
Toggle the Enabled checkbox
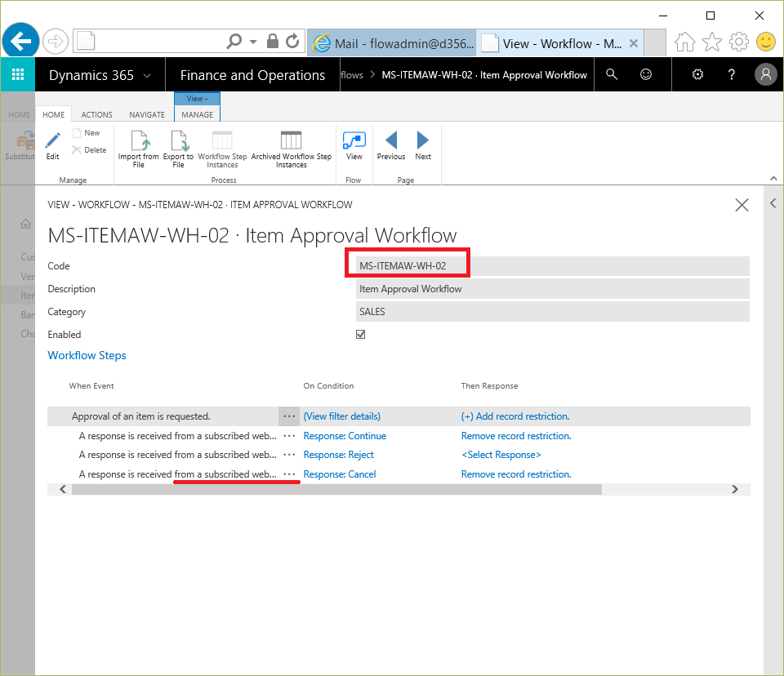(360, 335)
